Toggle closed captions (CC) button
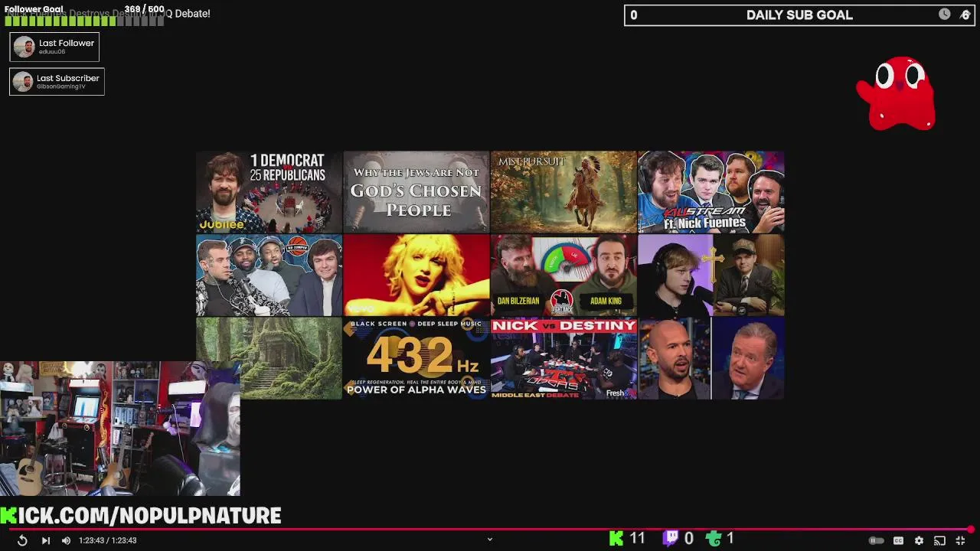The width and height of the screenshot is (980, 551). point(898,540)
